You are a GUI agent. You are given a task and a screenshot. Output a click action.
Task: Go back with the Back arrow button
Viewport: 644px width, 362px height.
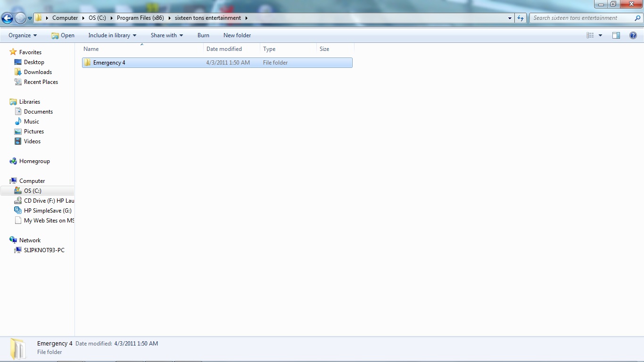pyautogui.click(x=7, y=18)
